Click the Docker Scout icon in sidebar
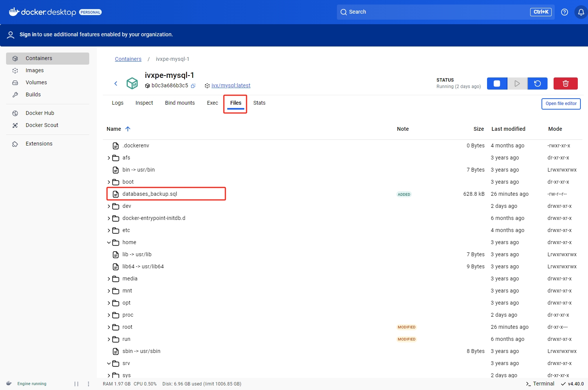The height and width of the screenshot is (390, 588). point(15,125)
